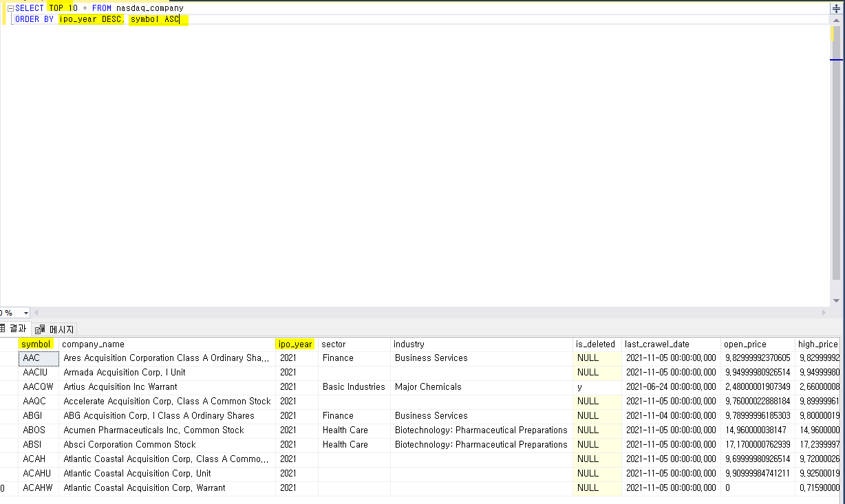
Task: Click Finance sector cell in ABGI row
Action: (x=354, y=416)
